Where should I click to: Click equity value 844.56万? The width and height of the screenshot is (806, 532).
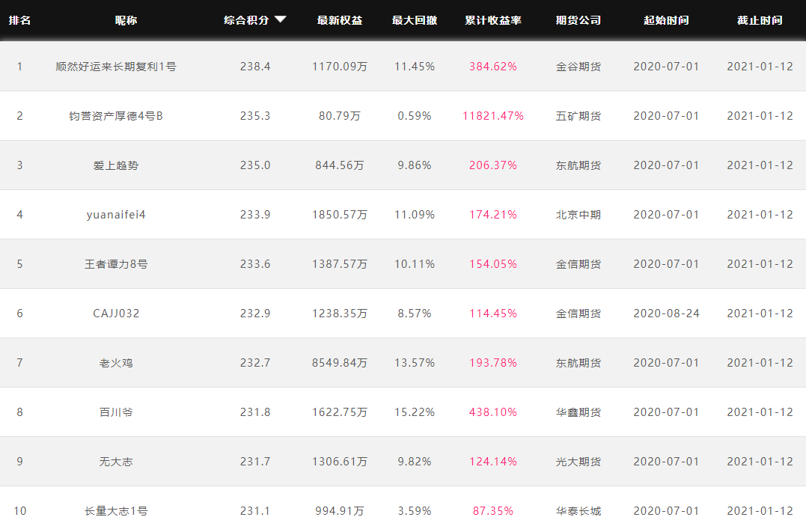tap(340, 165)
